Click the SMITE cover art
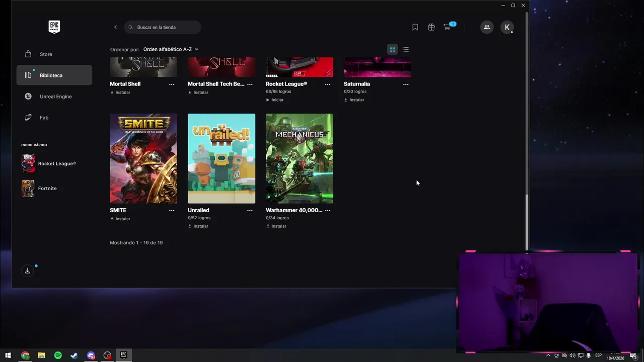This screenshot has width=644, height=362. pos(143,158)
